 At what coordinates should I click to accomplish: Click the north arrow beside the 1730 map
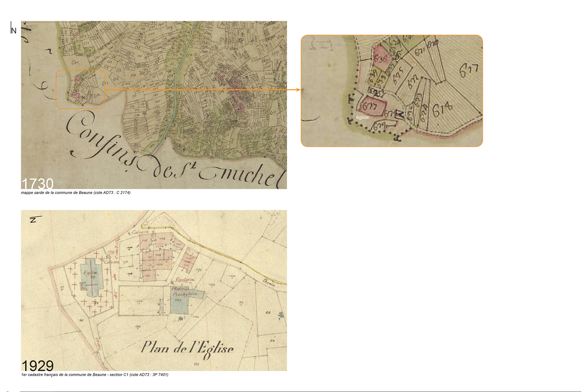13,29
